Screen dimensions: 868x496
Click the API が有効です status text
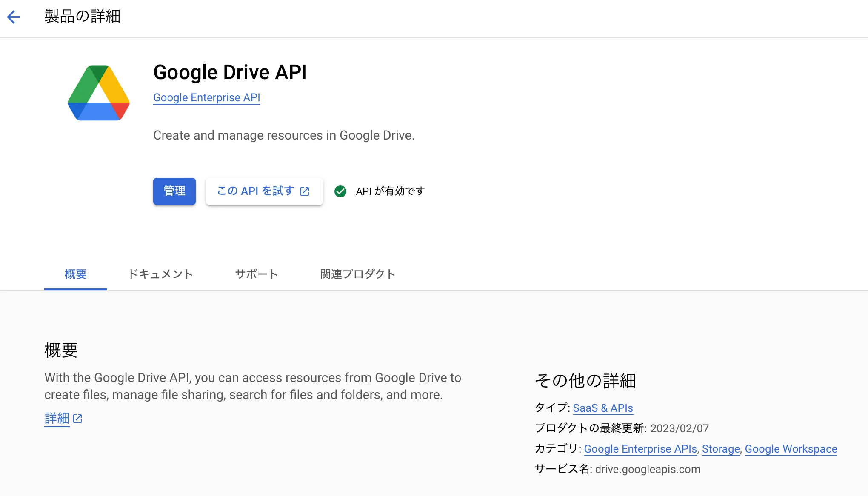pyautogui.click(x=390, y=191)
